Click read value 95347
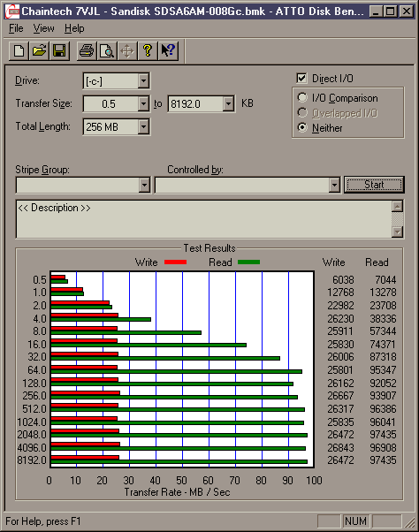The width and height of the screenshot is (419, 532). [x=383, y=370]
